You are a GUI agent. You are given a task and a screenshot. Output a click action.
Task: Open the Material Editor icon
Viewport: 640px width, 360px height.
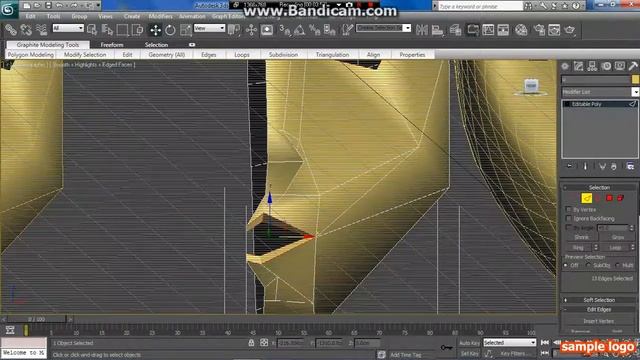(521, 30)
